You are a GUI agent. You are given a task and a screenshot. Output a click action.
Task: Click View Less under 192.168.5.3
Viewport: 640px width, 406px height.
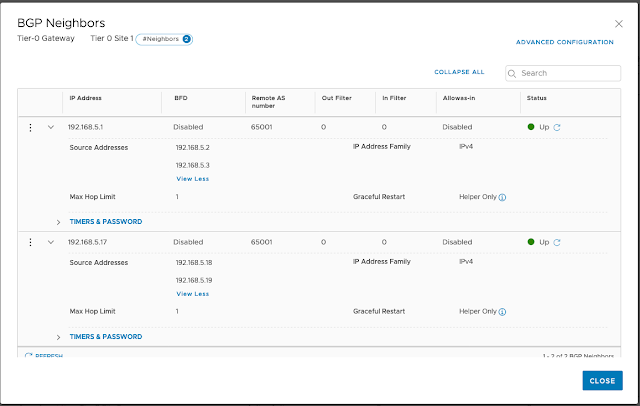(x=192, y=179)
